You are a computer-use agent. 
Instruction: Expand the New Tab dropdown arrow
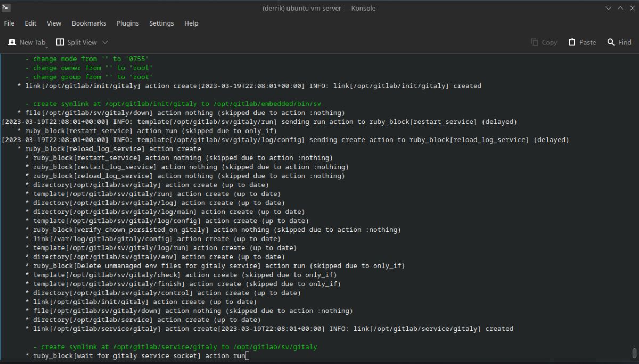pos(47,47)
